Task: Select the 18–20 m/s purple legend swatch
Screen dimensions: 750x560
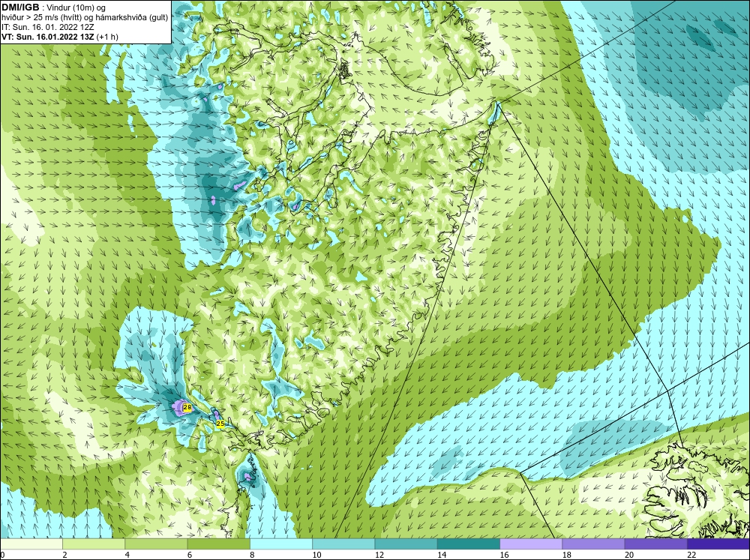Action: click(x=593, y=544)
